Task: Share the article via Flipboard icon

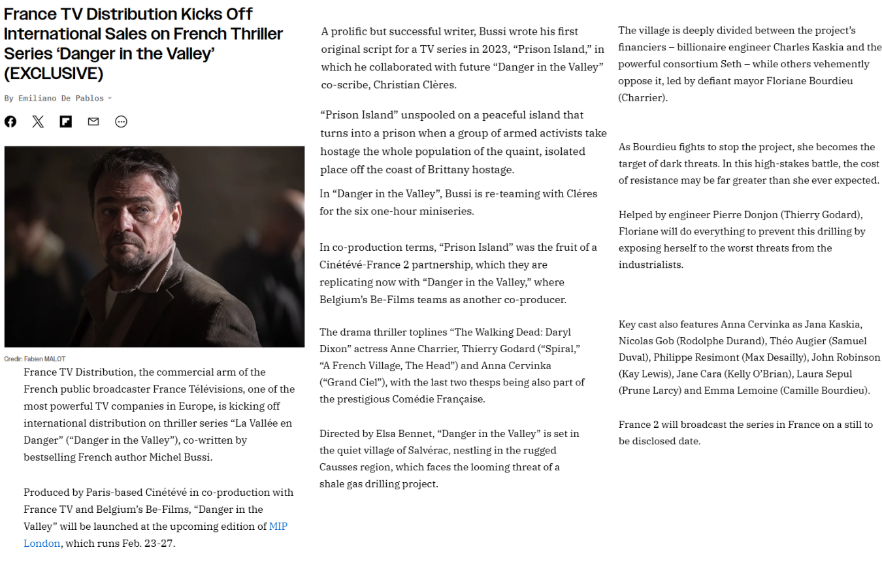Action: (66, 122)
